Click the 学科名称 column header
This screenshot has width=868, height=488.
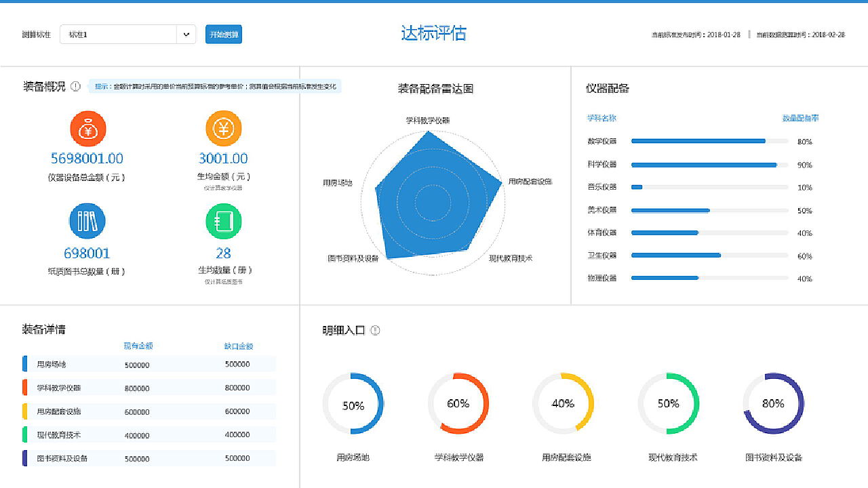click(x=602, y=118)
